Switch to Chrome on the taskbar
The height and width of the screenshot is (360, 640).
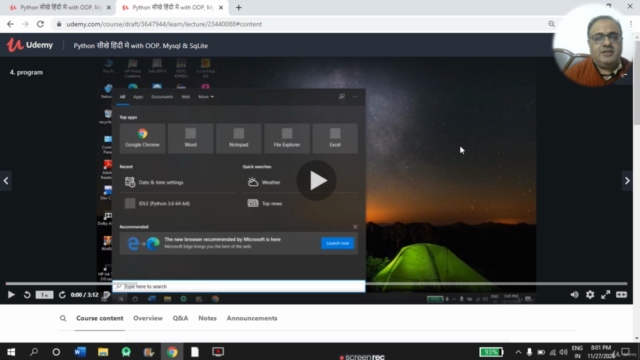[x=172, y=352]
